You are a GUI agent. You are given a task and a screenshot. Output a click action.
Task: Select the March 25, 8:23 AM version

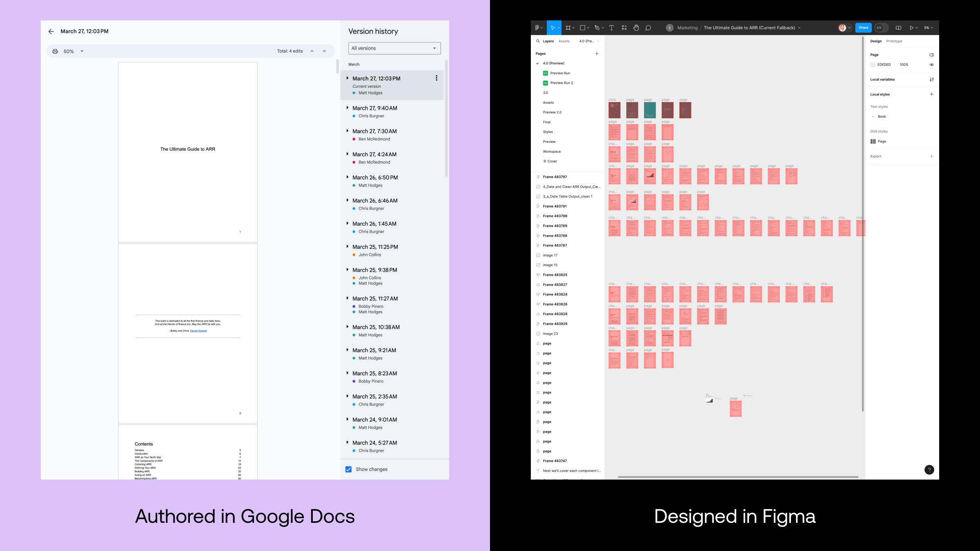pos(392,377)
